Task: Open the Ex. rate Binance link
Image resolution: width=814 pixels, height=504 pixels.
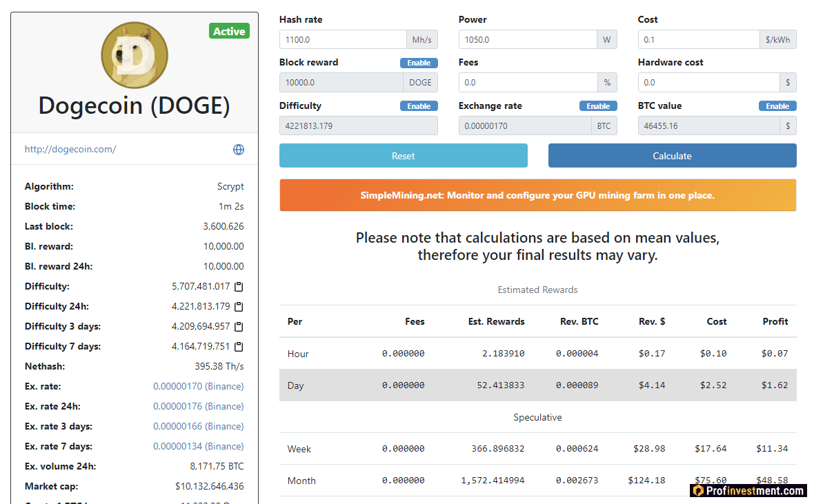Action: click(198, 387)
